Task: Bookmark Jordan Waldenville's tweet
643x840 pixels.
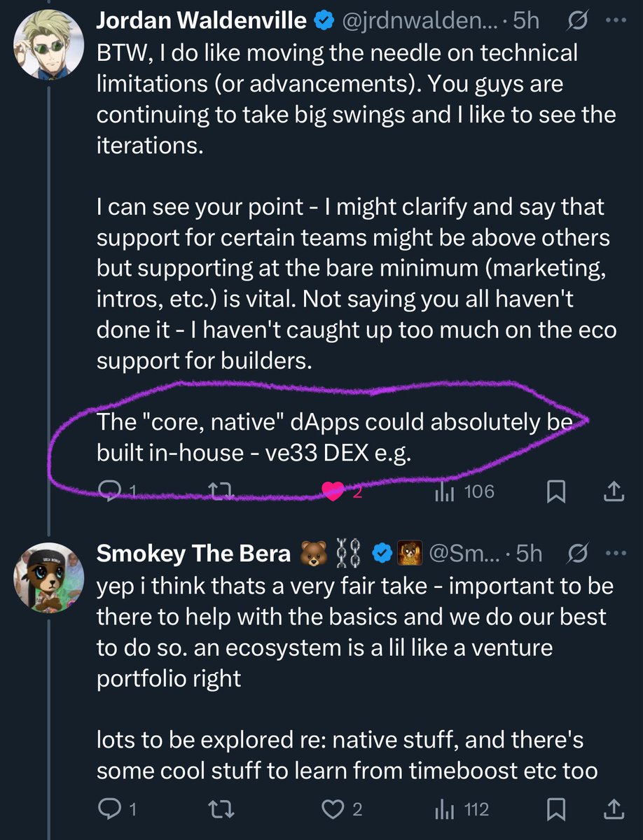Action: click(x=555, y=493)
